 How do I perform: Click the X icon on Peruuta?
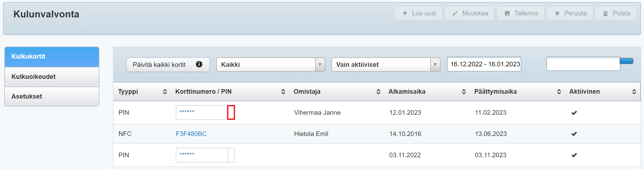pyautogui.click(x=557, y=13)
